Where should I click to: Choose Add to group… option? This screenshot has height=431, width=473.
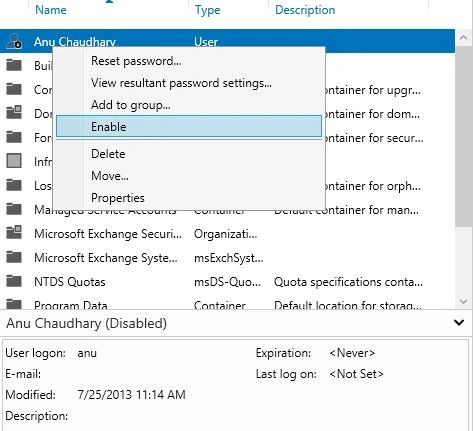[x=131, y=105]
